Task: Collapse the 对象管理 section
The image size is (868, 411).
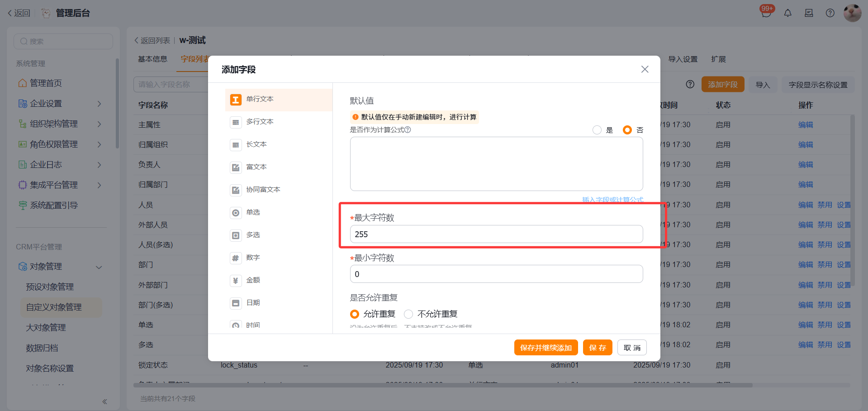Action: coord(99,267)
